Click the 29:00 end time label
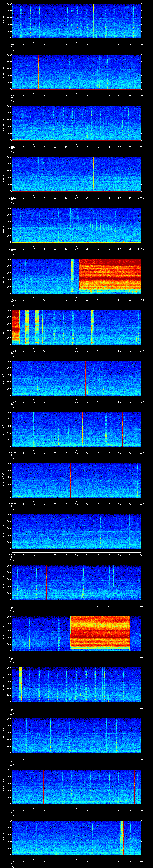 tap(141, 657)
